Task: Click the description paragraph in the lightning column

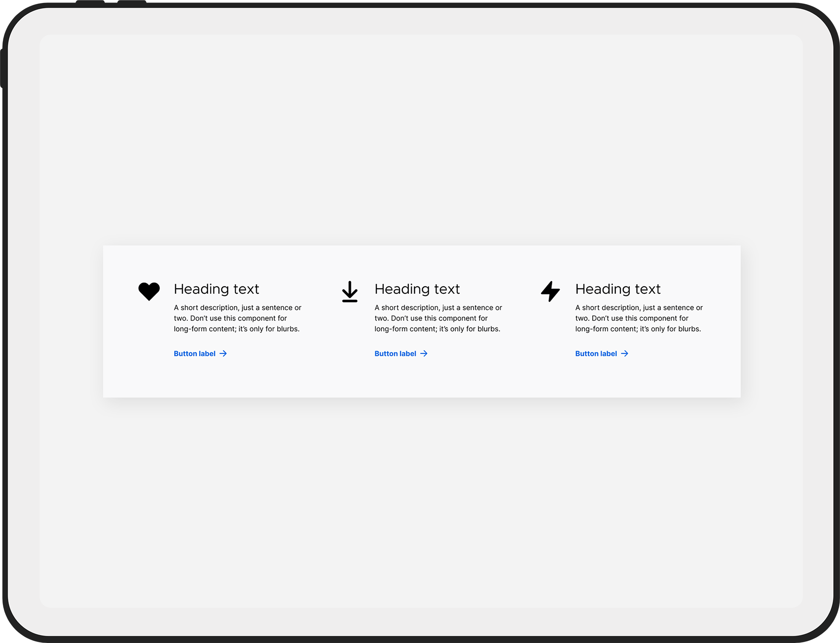Action: click(639, 318)
